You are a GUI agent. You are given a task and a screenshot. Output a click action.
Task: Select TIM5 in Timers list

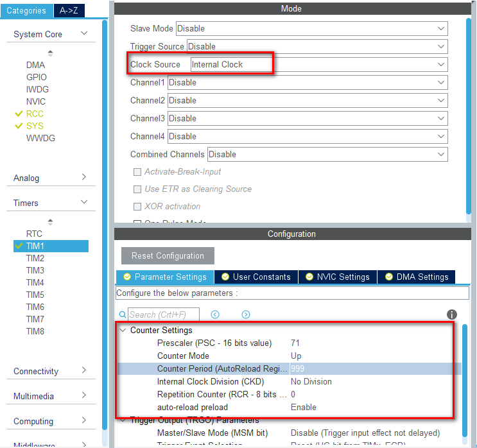click(x=35, y=295)
